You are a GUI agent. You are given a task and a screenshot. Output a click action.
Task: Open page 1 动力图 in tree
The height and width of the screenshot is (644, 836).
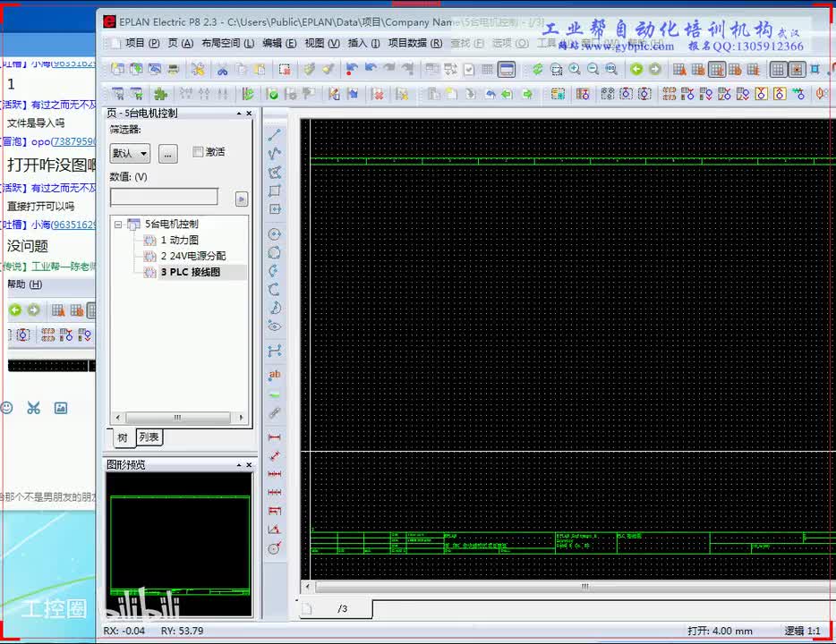(x=179, y=241)
